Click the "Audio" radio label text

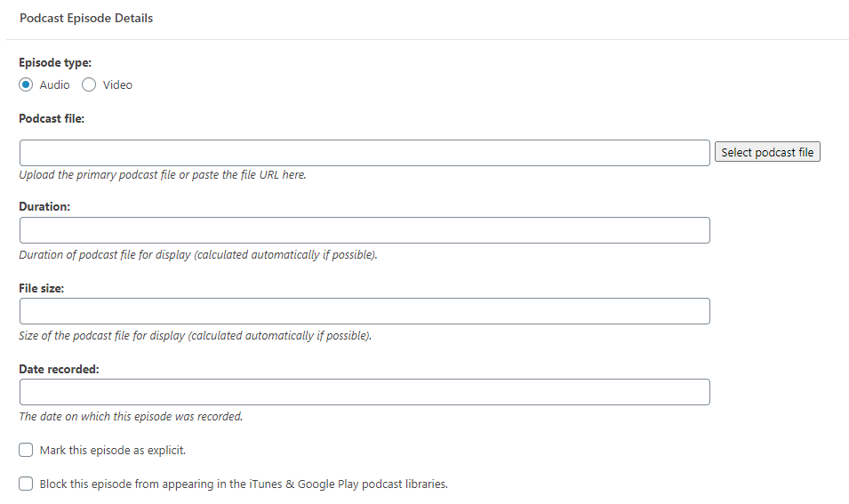click(x=54, y=85)
